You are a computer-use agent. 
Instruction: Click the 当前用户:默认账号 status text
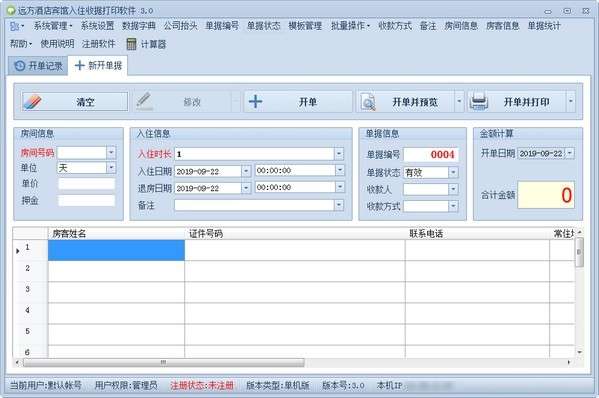pyautogui.click(x=46, y=386)
